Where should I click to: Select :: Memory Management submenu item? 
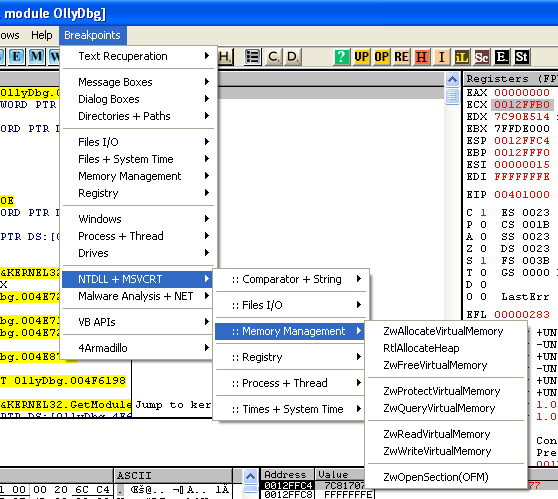tap(290, 331)
